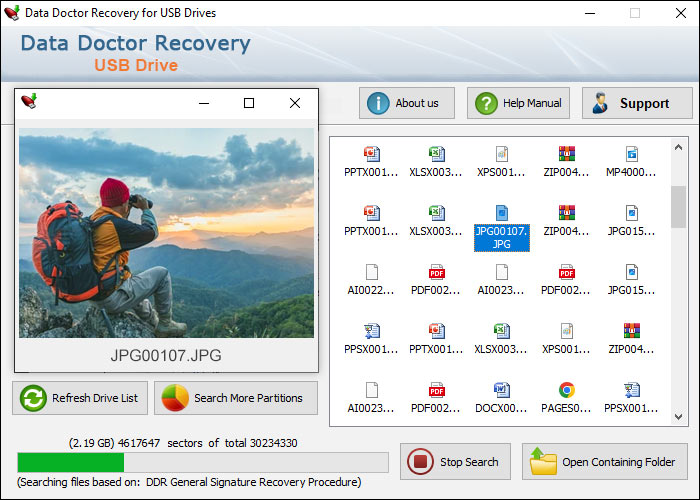The width and height of the screenshot is (700, 500).
Task: Select PPTX001 presentation in the top row
Action: [x=371, y=162]
